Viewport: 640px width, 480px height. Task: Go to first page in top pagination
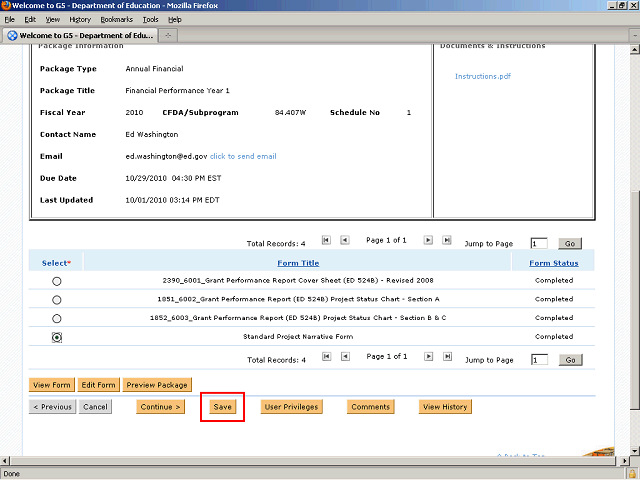point(326,240)
